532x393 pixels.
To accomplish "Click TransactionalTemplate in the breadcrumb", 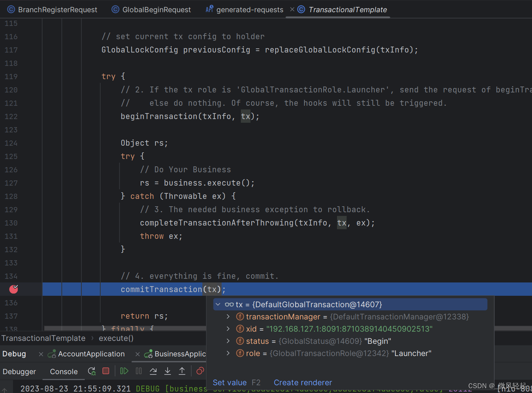I will coord(43,338).
